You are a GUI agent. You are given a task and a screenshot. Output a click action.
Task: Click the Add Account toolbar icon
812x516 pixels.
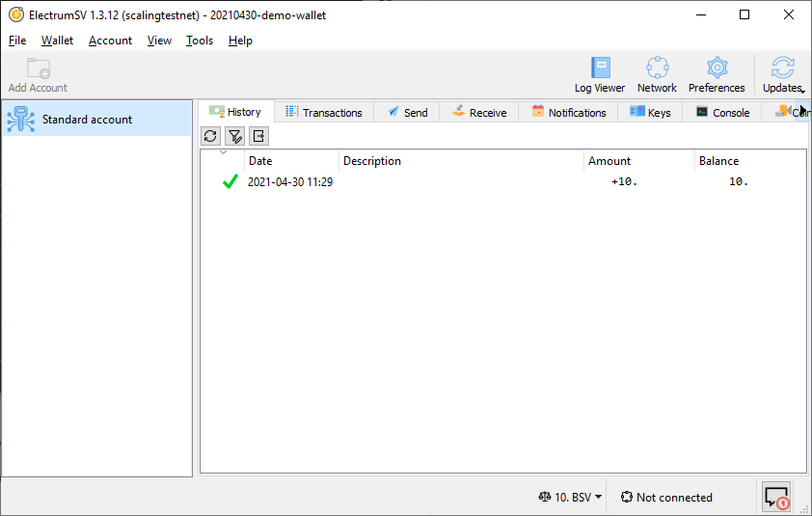(x=38, y=74)
